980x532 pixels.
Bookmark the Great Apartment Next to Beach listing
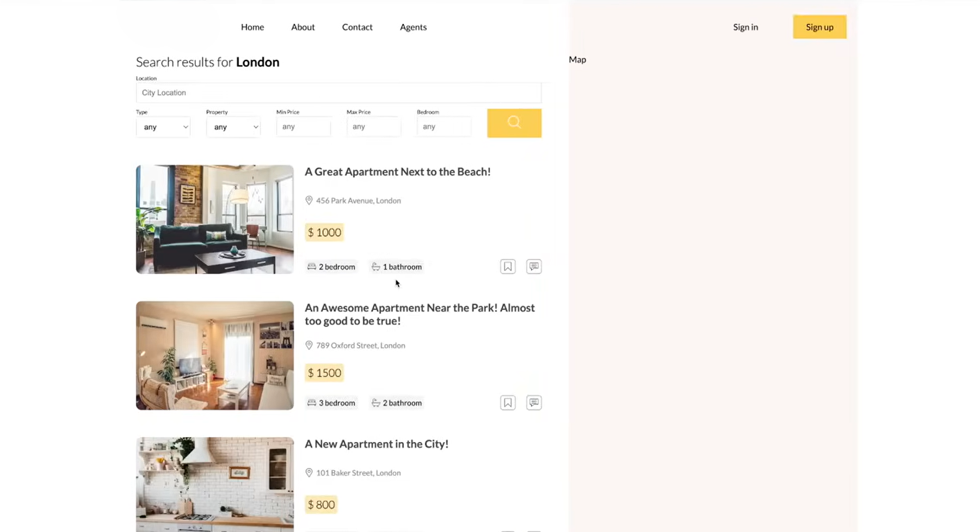tap(508, 266)
